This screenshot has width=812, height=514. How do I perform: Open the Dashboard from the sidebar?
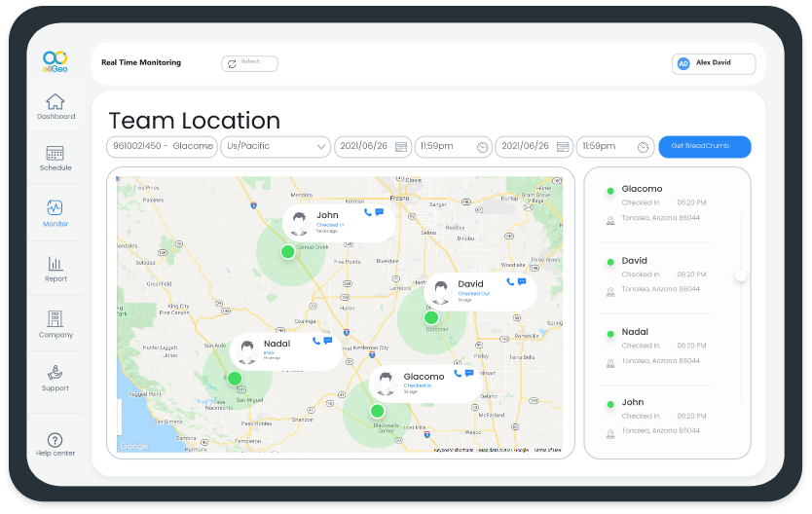[x=55, y=107]
